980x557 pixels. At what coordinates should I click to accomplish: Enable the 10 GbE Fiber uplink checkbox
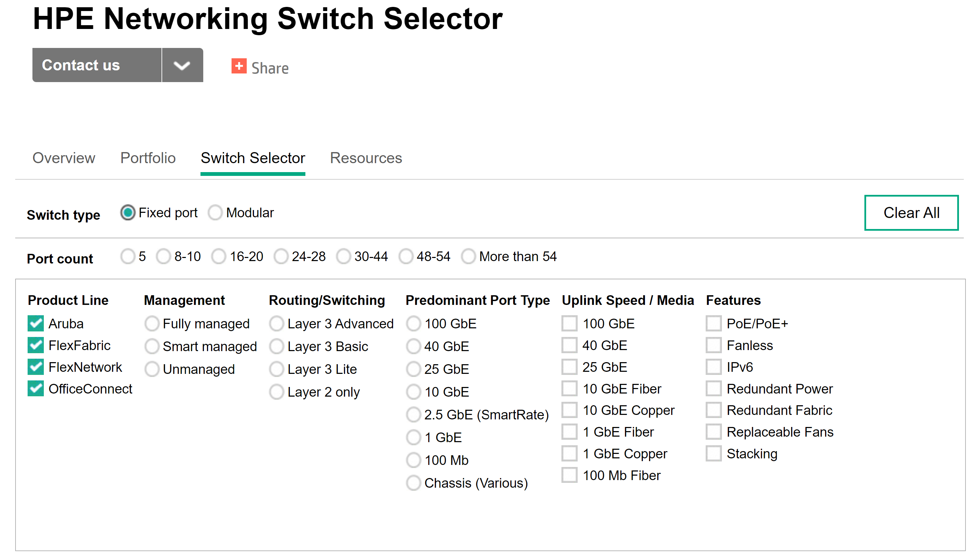point(569,389)
